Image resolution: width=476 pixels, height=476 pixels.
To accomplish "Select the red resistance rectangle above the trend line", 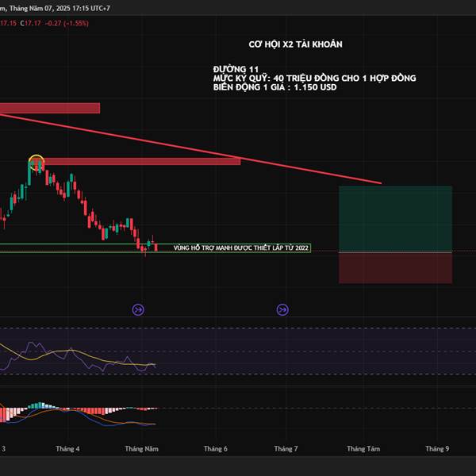I will click(x=50, y=108).
